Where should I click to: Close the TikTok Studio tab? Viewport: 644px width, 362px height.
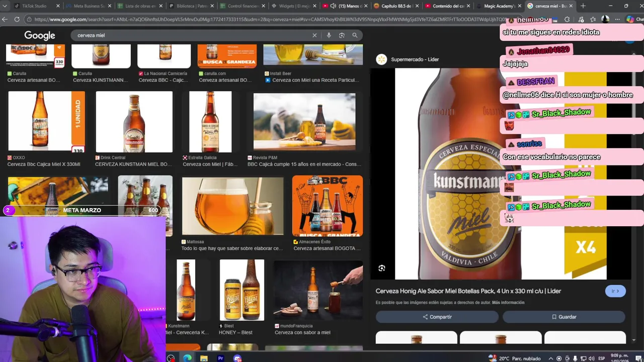[58, 6]
